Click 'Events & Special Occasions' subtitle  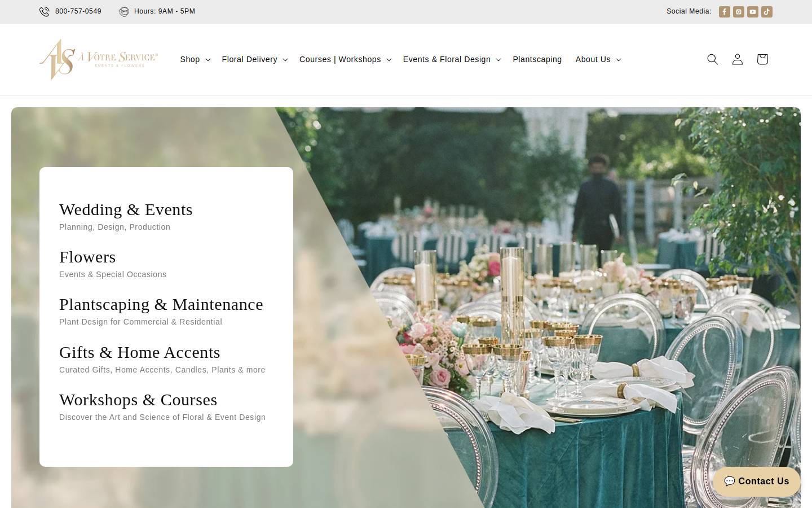(x=113, y=274)
